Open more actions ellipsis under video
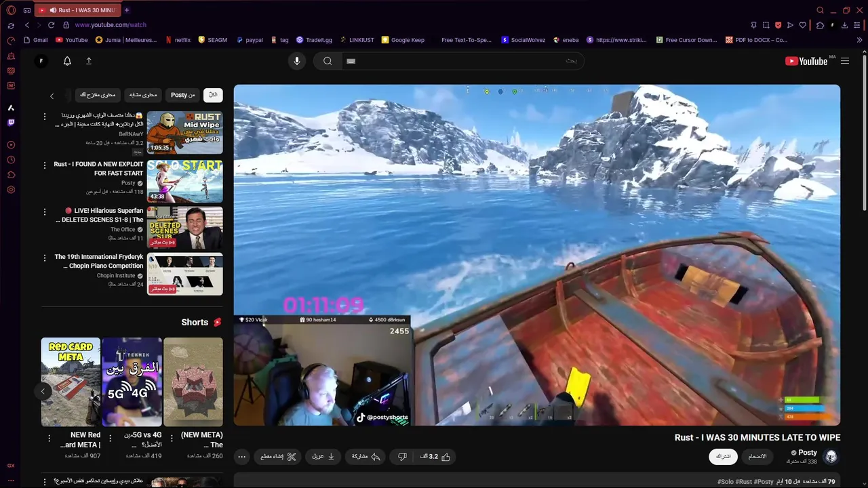Image resolution: width=868 pixels, height=488 pixels. pos(242,457)
